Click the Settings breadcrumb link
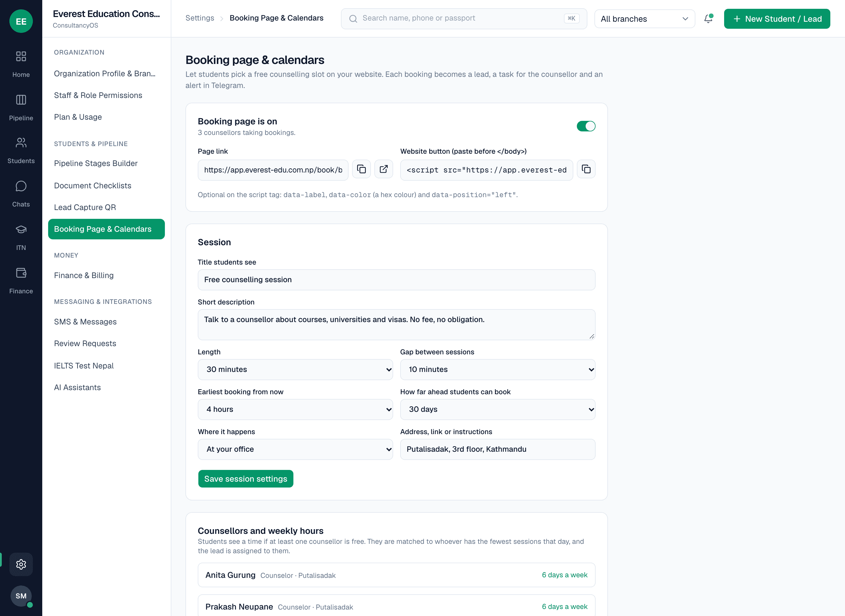Screen dimensions: 845x616 200,18
